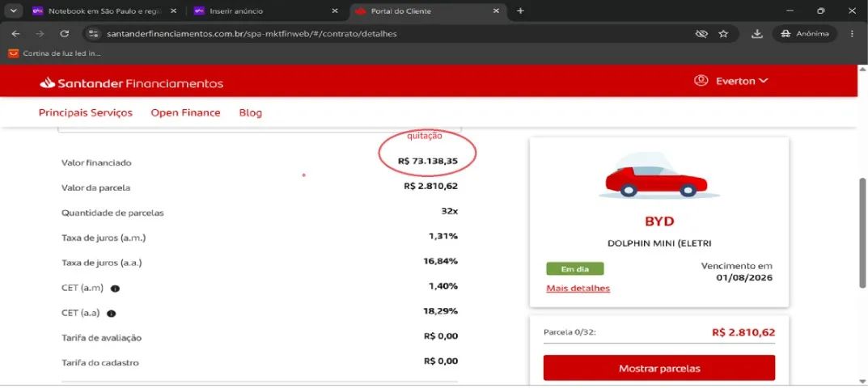The image size is (868, 388).
Task: Go back to previous page
Action: (15, 34)
